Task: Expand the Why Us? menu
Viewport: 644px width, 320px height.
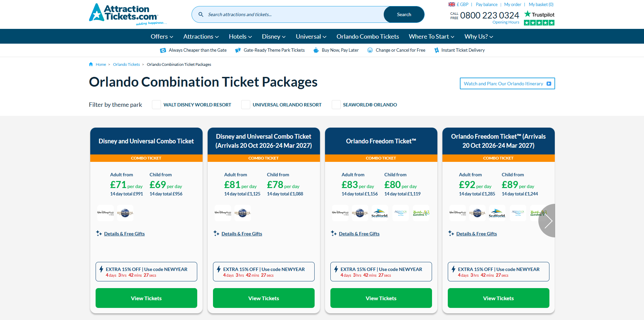Action: point(479,36)
